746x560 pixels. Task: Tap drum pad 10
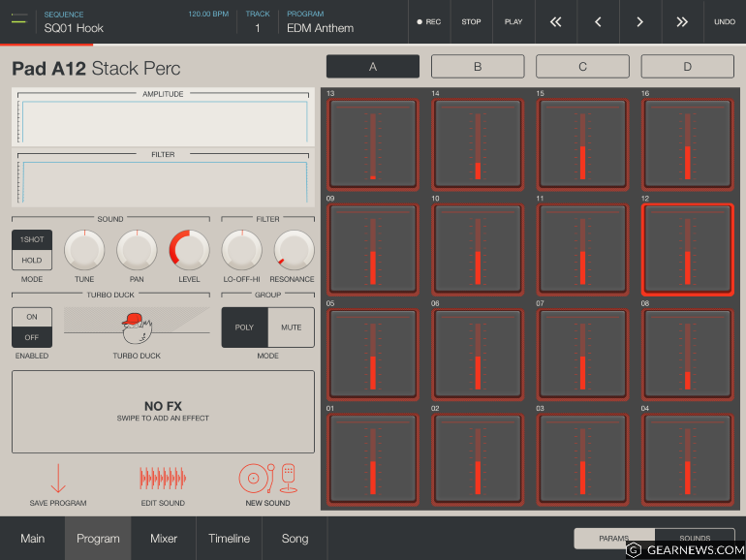coord(478,249)
